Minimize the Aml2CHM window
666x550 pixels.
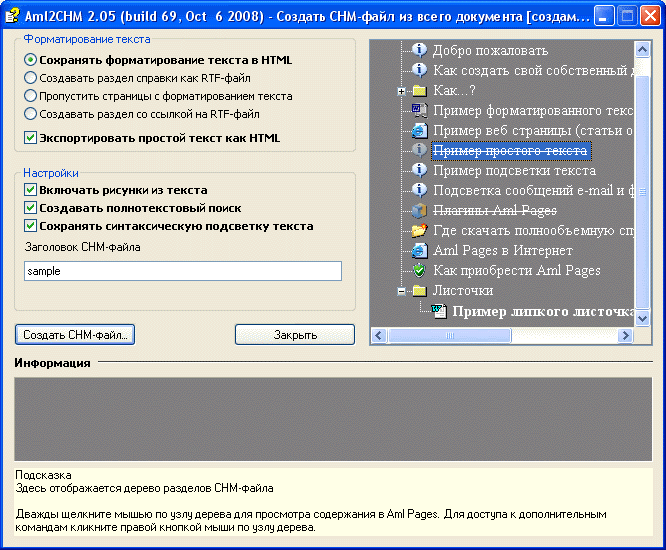click(603, 16)
